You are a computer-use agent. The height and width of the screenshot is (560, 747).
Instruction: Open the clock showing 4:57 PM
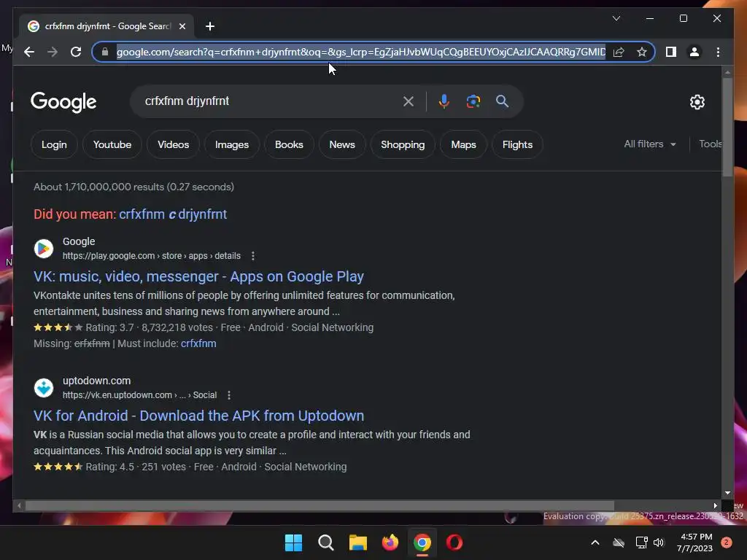[x=694, y=542]
